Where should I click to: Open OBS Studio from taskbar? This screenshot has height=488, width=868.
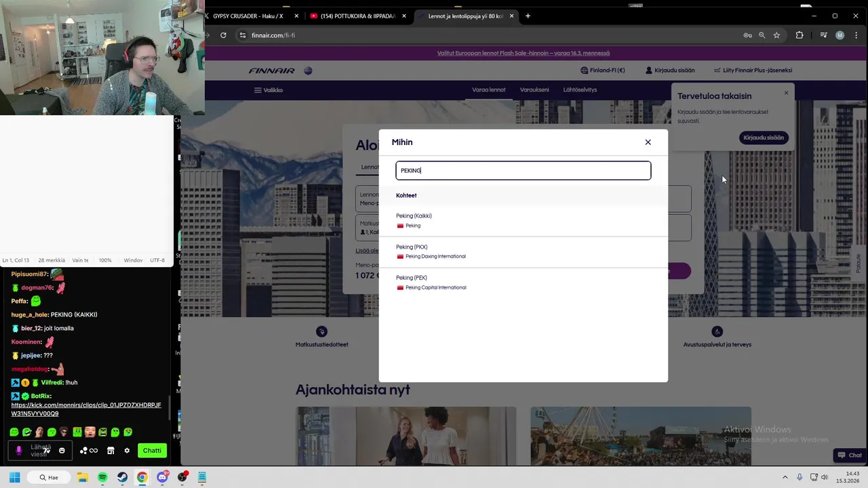tap(182, 477)
